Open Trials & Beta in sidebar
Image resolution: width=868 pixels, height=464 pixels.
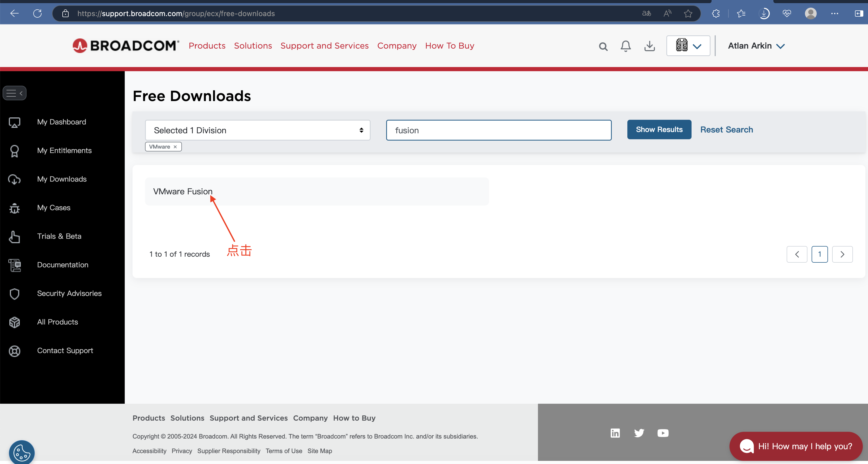click(59, 236)
